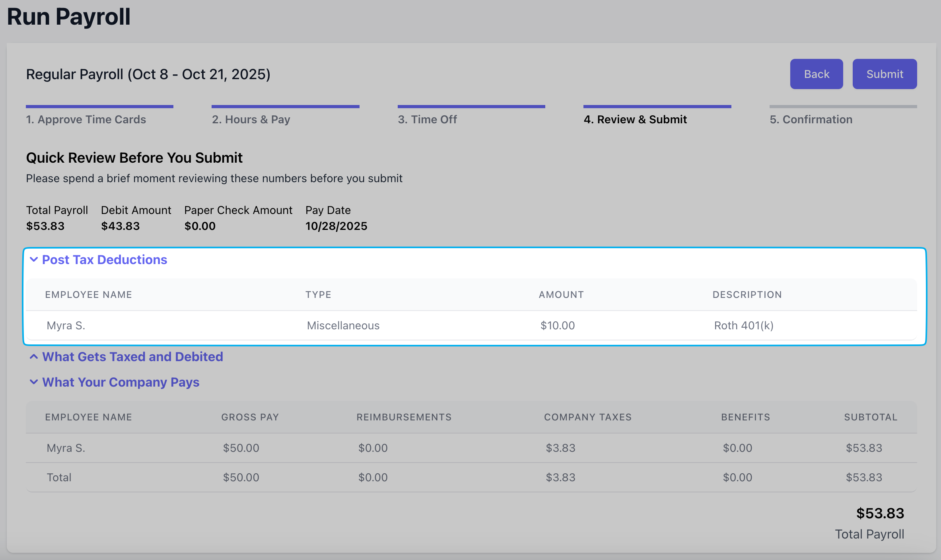Click the Confirmation step label

[811, 119]
